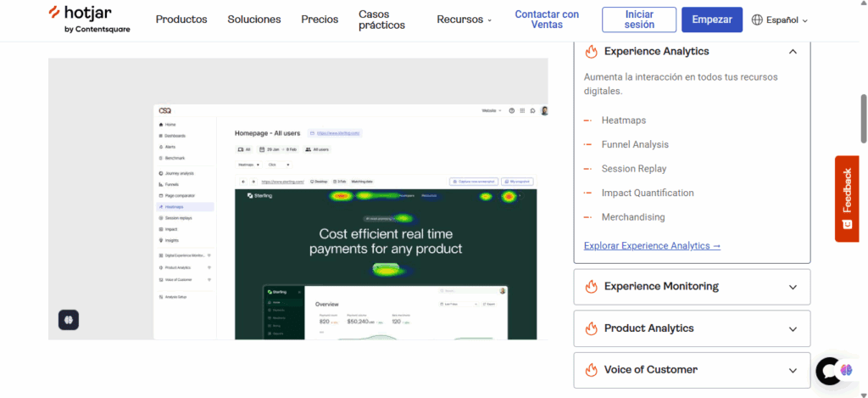Click the flame icon beside Experience Monitoring
The height and width of the screenshot is (398, 868).
coord(591,287)
